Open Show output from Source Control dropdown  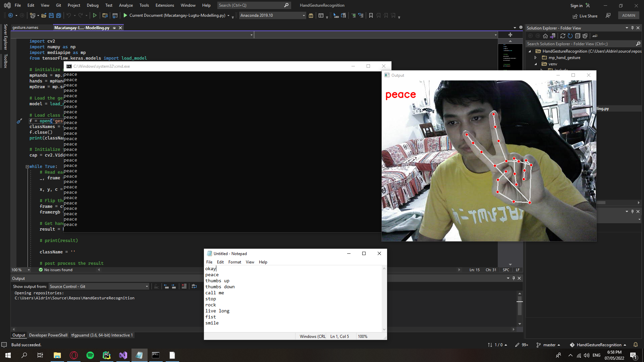(x=147, y=286)
